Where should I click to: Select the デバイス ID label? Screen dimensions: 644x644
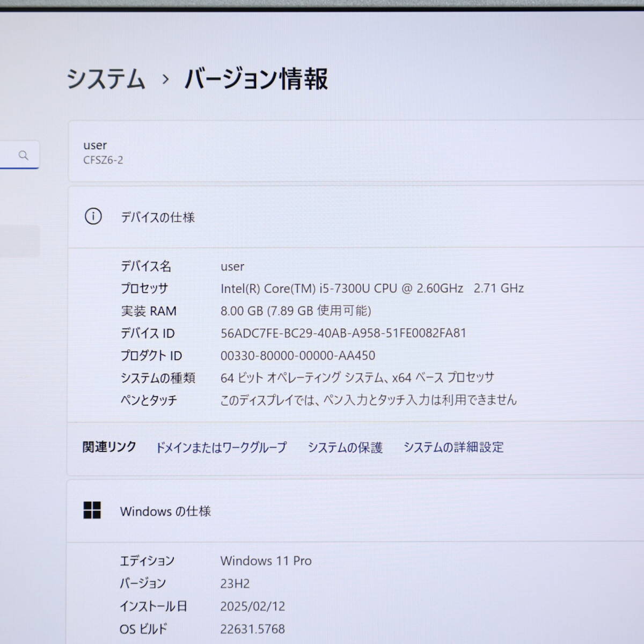coord(148,333)
